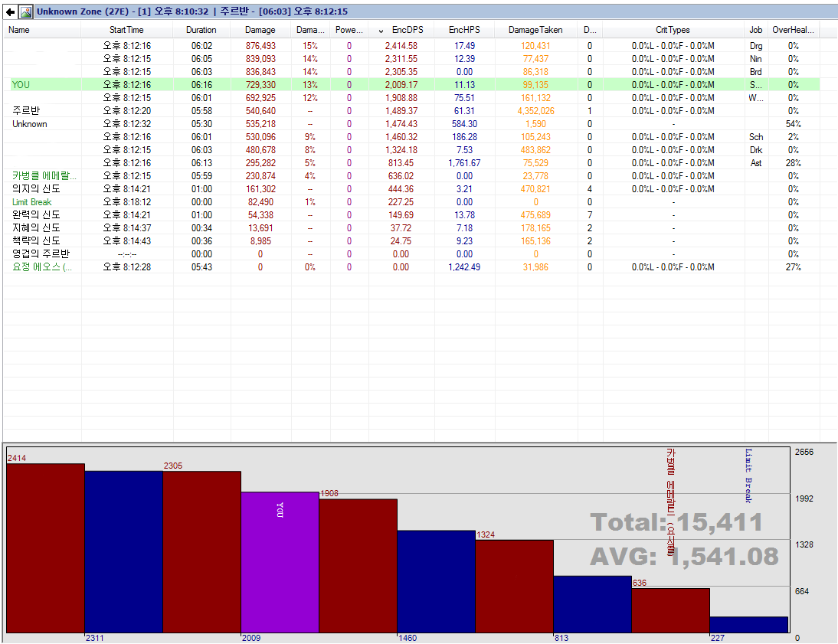Click the Drg job cell

755,46
